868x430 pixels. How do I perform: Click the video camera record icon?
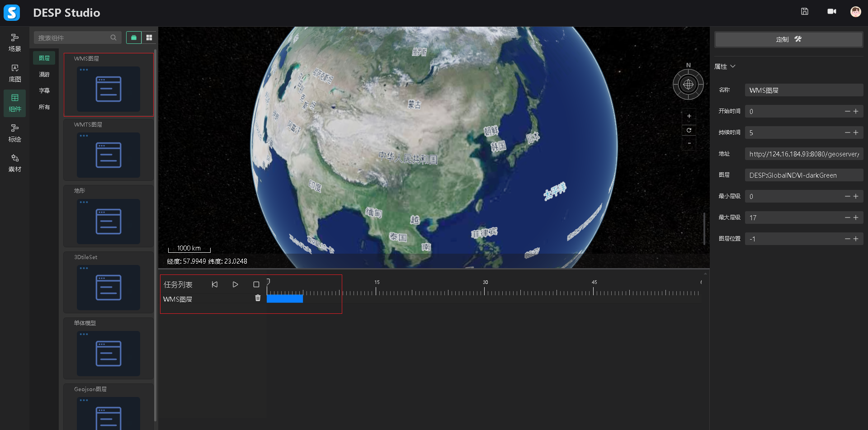(x=831, y=12)
